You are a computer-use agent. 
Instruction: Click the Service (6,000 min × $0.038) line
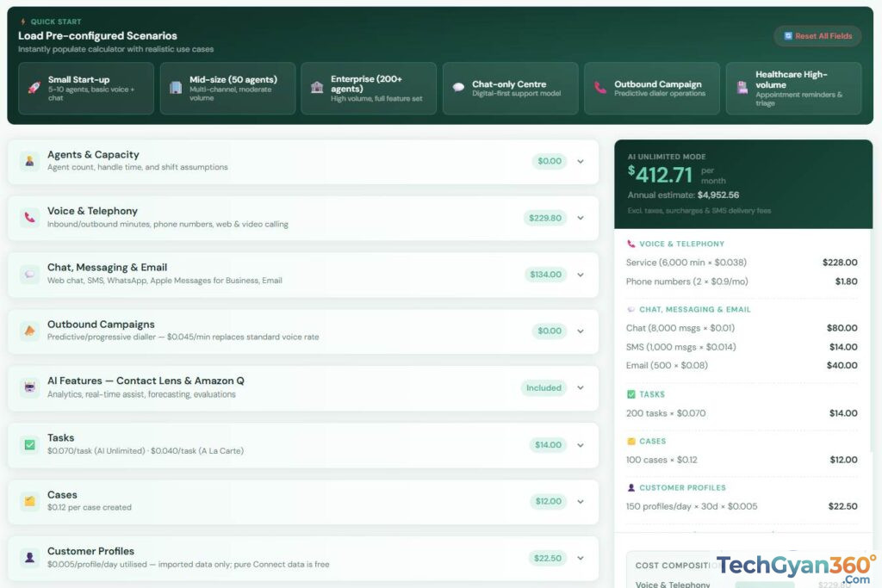[742, 263]
